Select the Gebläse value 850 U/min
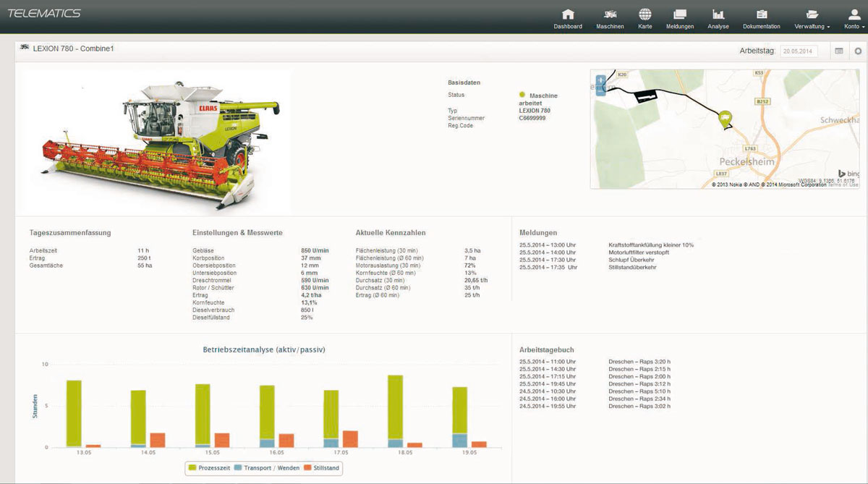868x484 pixels. (315, 250)
